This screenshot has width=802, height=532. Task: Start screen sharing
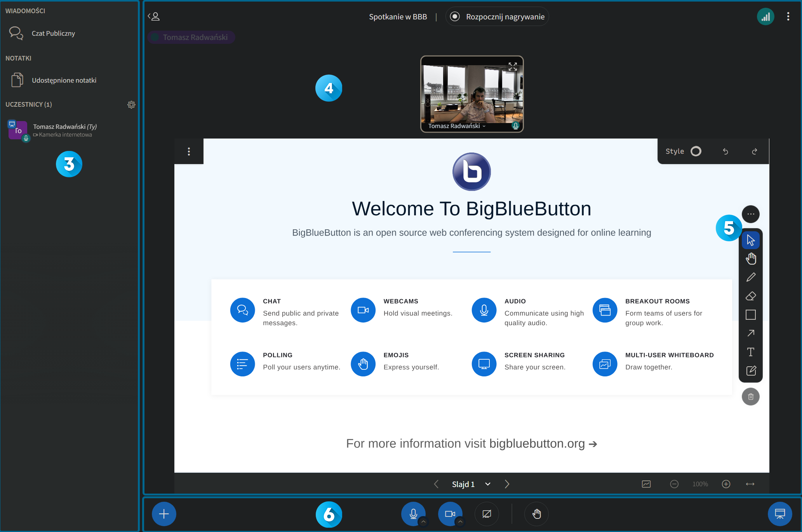(x=487, y=514)
